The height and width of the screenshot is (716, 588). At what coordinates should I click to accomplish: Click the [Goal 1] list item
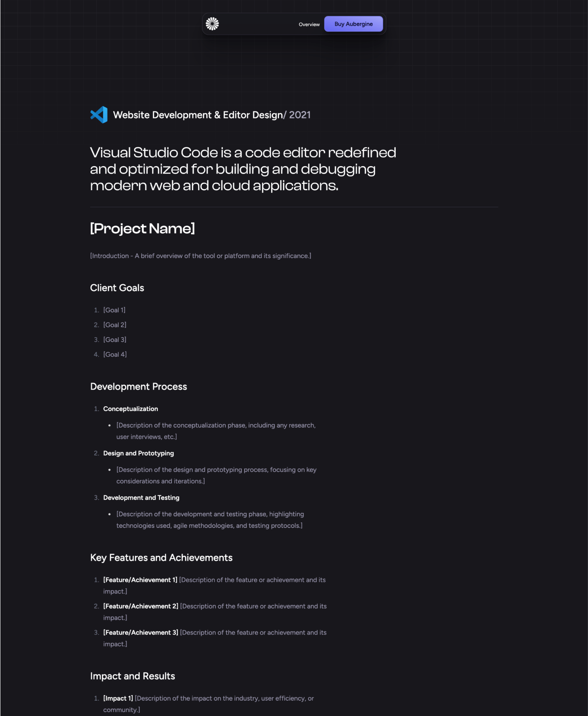114,310
